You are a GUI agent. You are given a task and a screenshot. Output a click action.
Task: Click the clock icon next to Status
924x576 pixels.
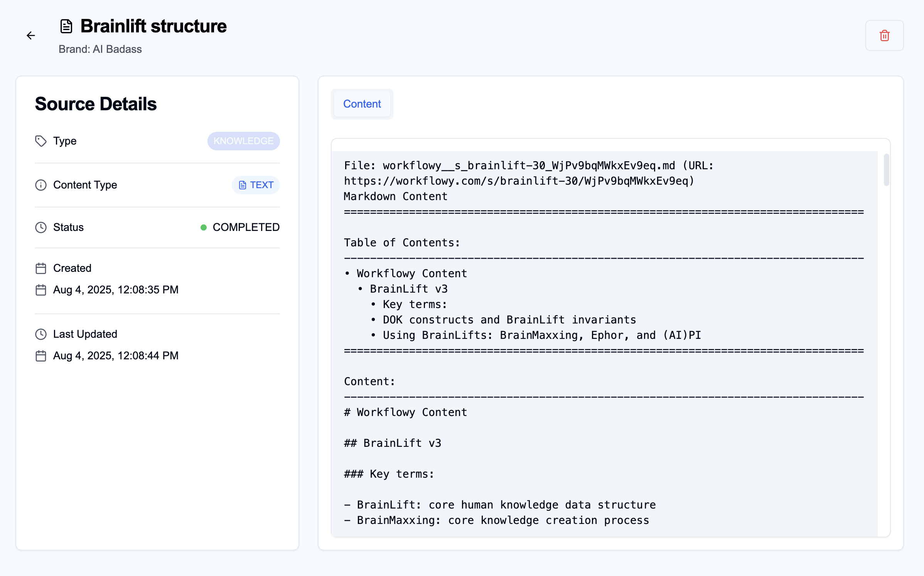pyautogui.click(x=41, y=227)
